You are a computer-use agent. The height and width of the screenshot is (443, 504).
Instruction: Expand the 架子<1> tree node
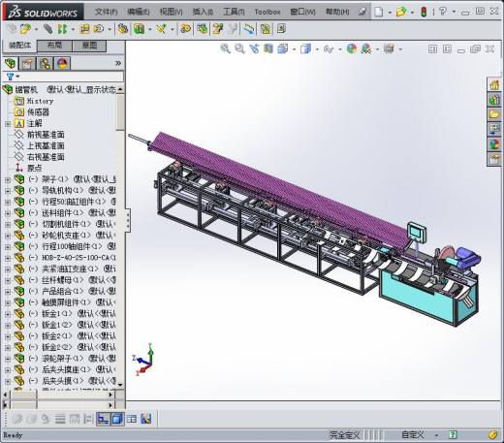tap(8, 179)
